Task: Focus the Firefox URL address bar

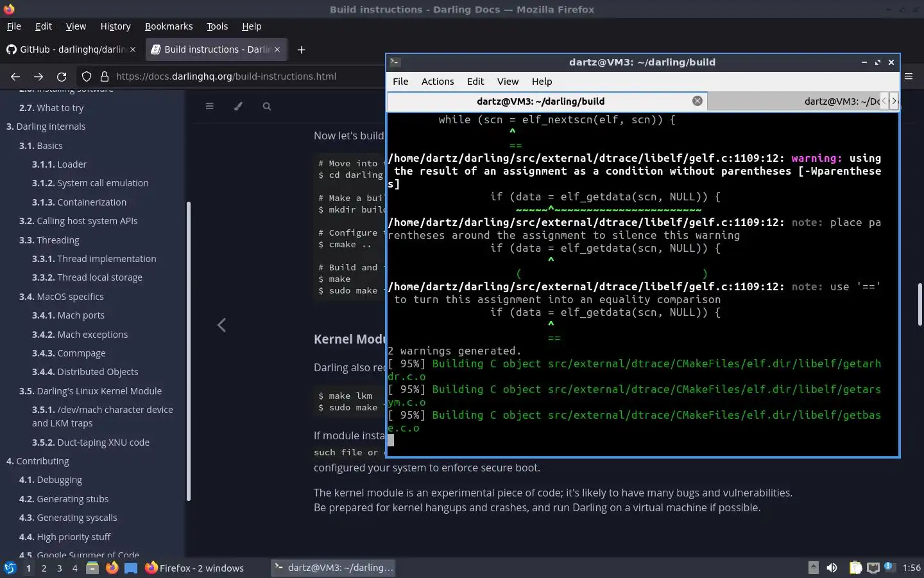Action: 225,76
